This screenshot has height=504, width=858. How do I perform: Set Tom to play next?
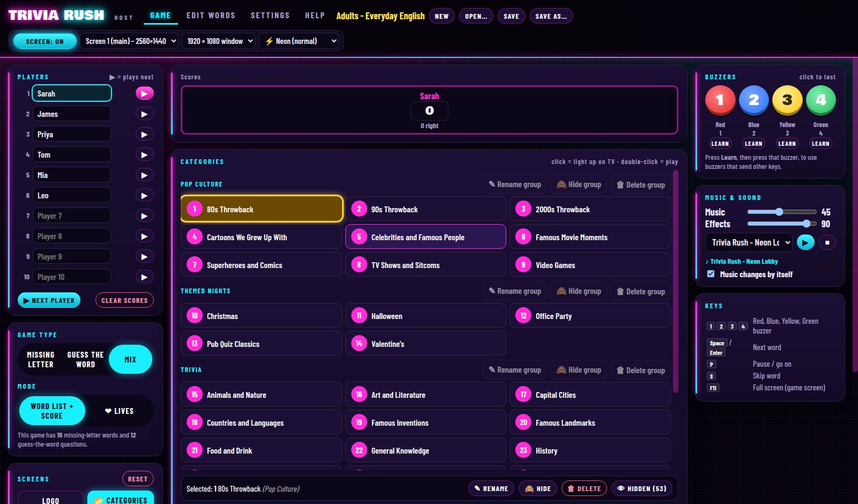click(x=144, y=154)
